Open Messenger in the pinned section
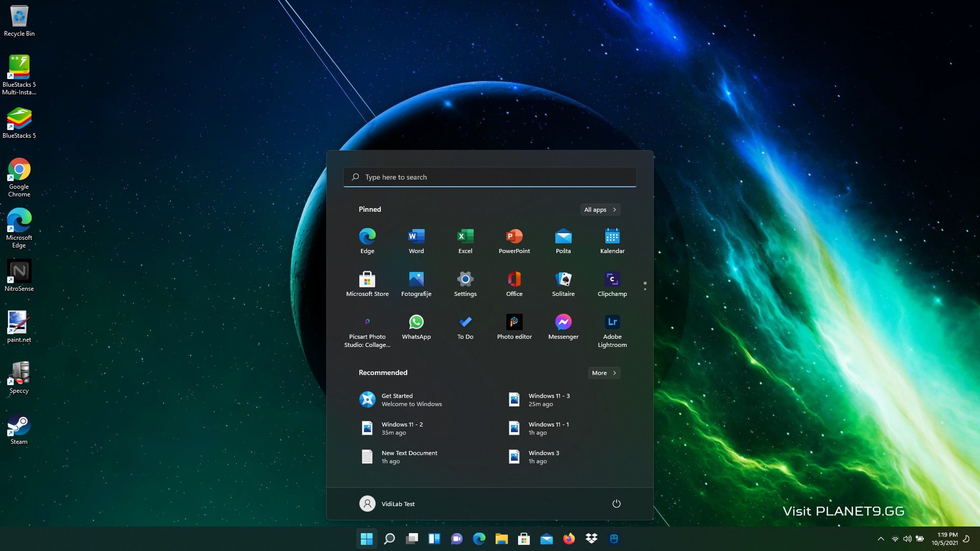 563,327
